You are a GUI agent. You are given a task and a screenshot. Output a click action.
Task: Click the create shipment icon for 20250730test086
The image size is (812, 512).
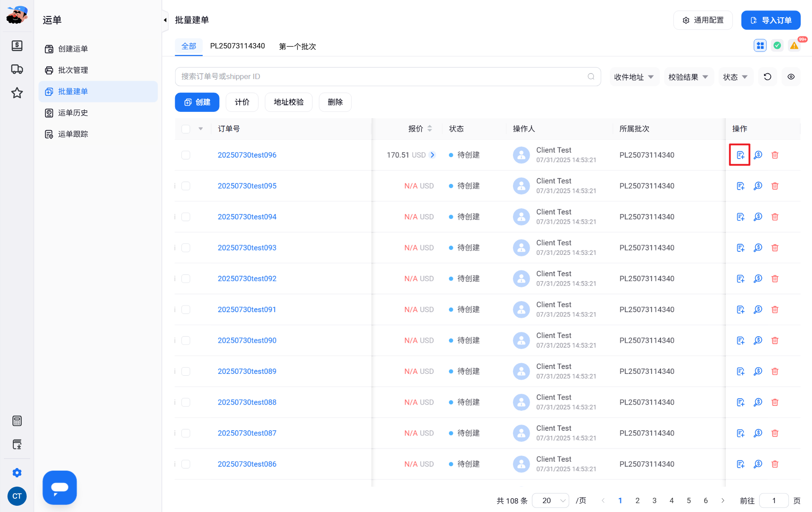(x=740, y=464)
